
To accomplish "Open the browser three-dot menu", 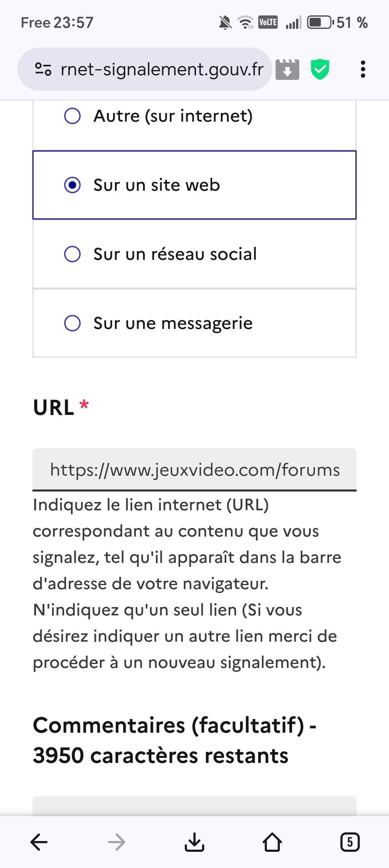I will tap(363, 69).
